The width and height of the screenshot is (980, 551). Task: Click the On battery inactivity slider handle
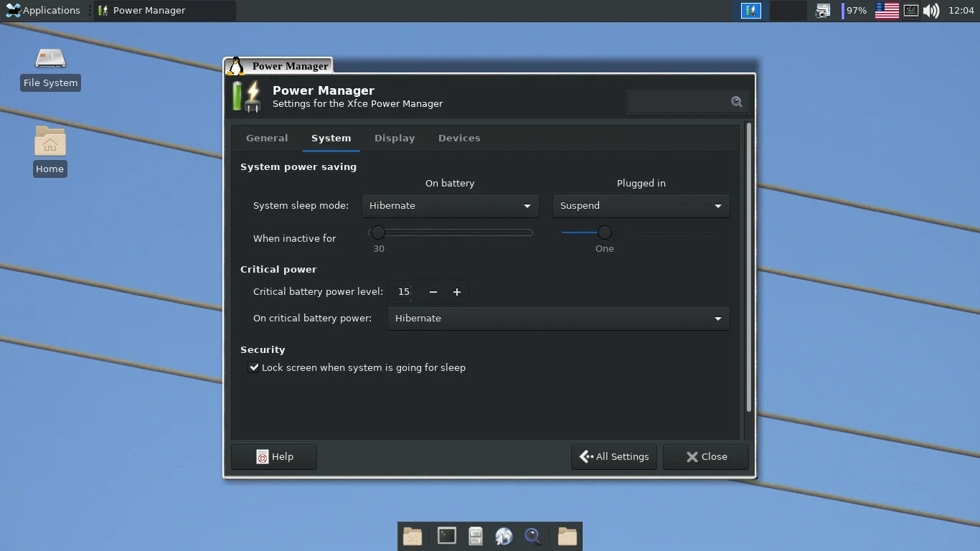(x=378, y=232)
